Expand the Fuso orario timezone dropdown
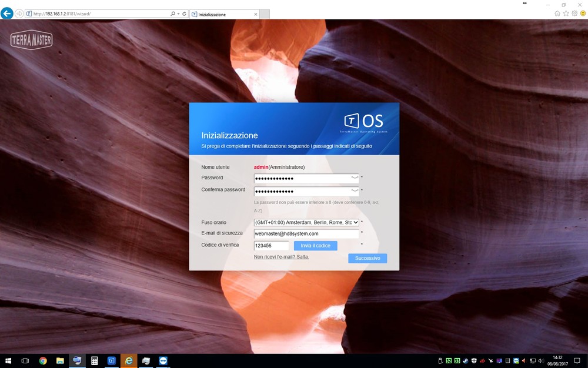The image size is (588, 368). point(355,223)
